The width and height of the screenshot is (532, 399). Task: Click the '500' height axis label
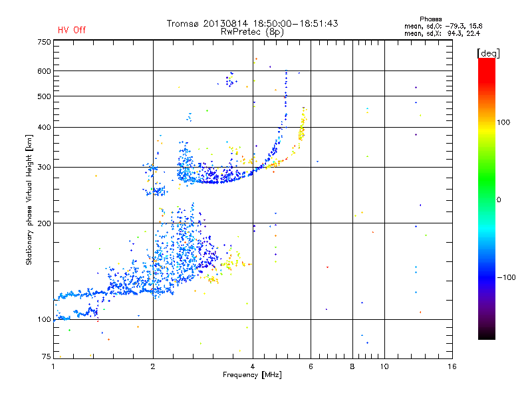(x=44, y=96)
